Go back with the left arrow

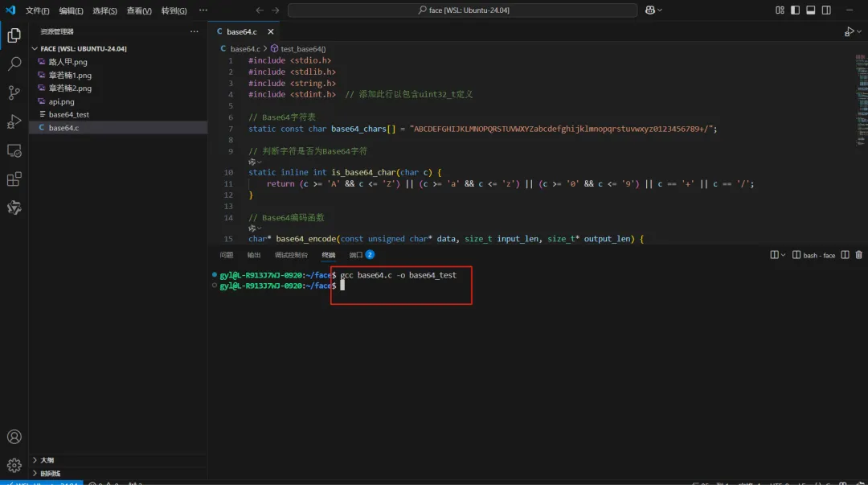pos(260,10)
